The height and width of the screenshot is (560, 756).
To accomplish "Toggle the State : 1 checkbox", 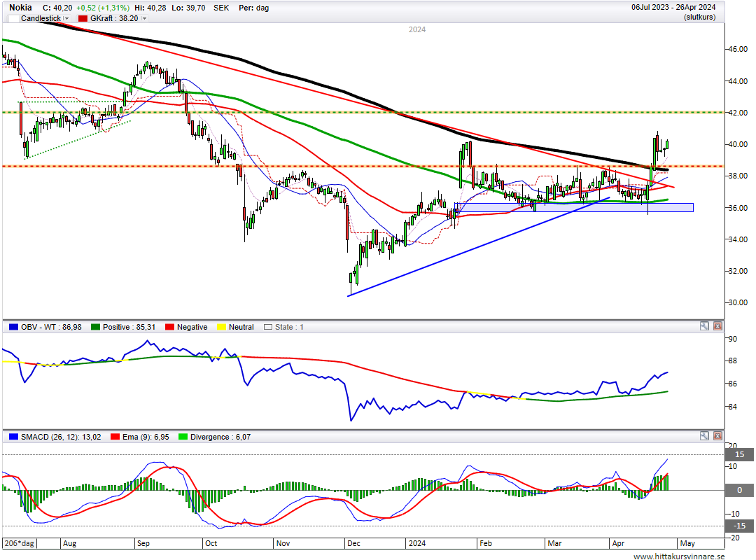I will click(x=268, y=327).
